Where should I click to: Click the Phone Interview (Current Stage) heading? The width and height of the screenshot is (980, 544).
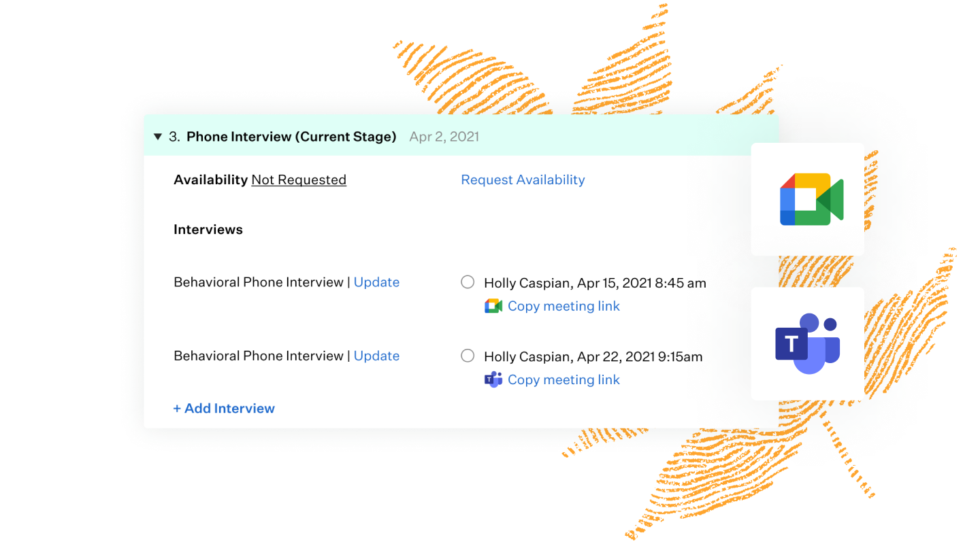tap(291, 137)
